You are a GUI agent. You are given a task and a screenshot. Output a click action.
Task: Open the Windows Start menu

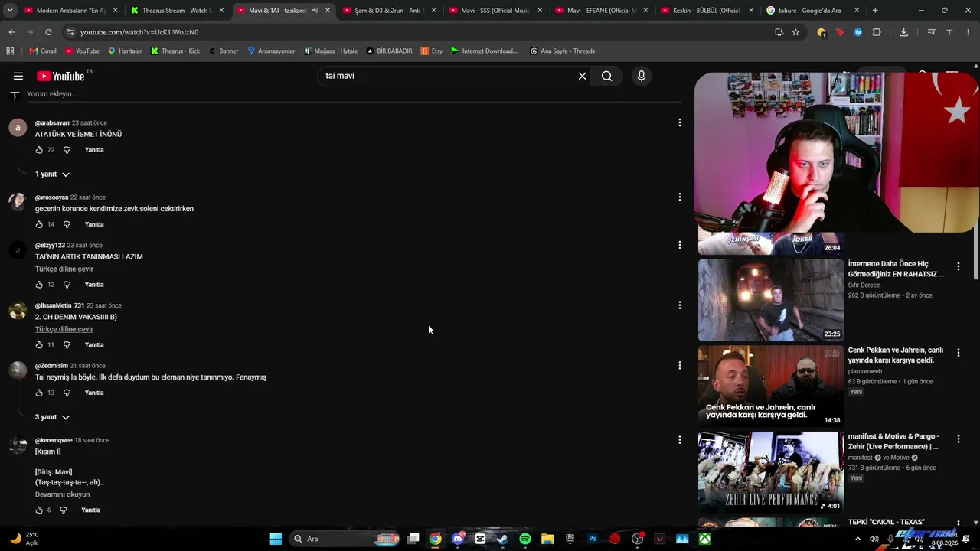coord(276,539)
